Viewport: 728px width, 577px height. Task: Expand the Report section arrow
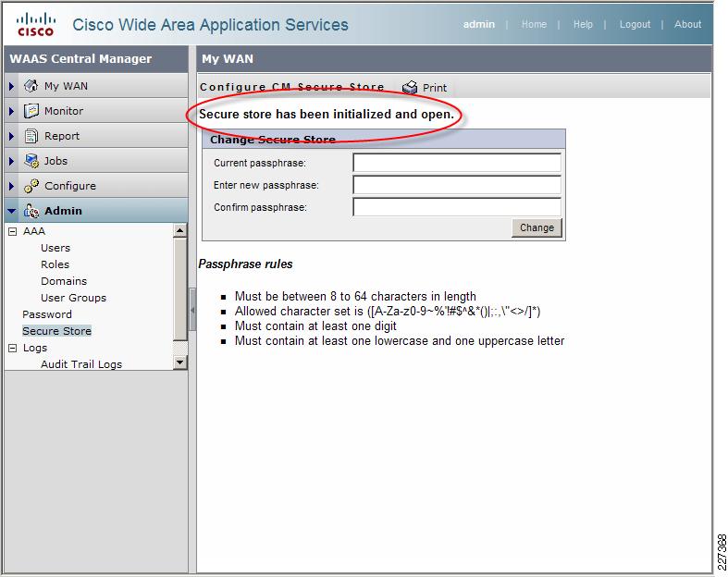point(12,137)
